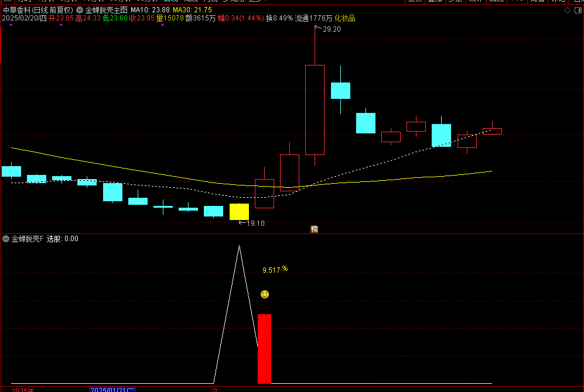Select the red signal bar in the sub-chart
This screenshot has width=584, height=392.
[264, 349]
